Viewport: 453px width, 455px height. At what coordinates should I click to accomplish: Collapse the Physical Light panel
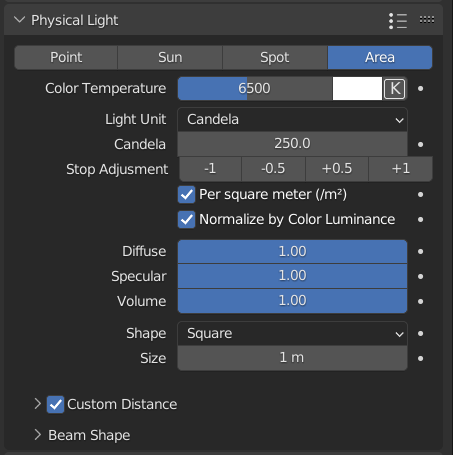(20, 20)
